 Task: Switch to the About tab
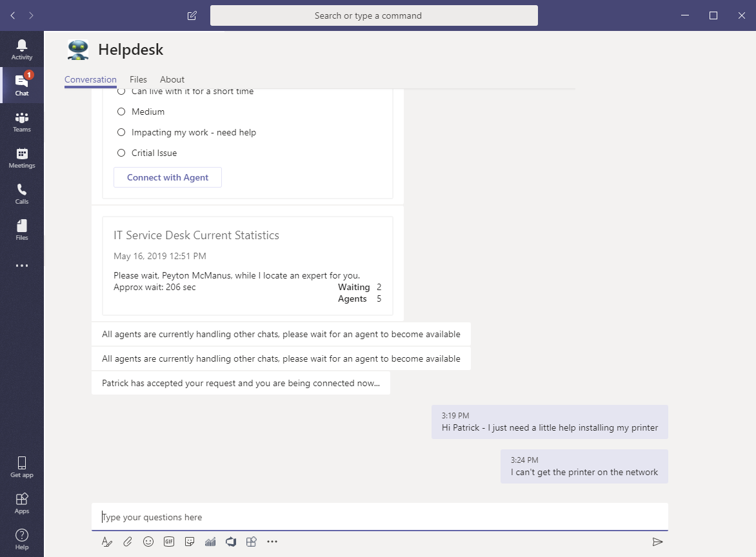pyautogui.click(x=172, y=79)
